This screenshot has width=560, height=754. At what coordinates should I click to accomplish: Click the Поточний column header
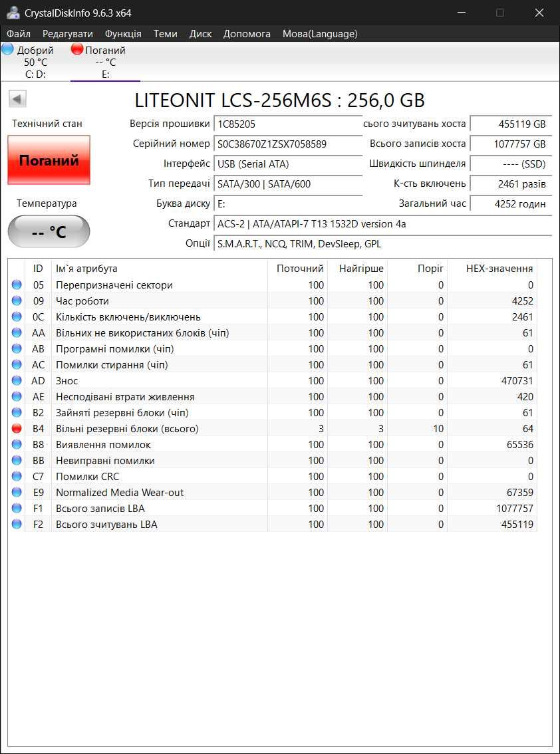point(297,269)
